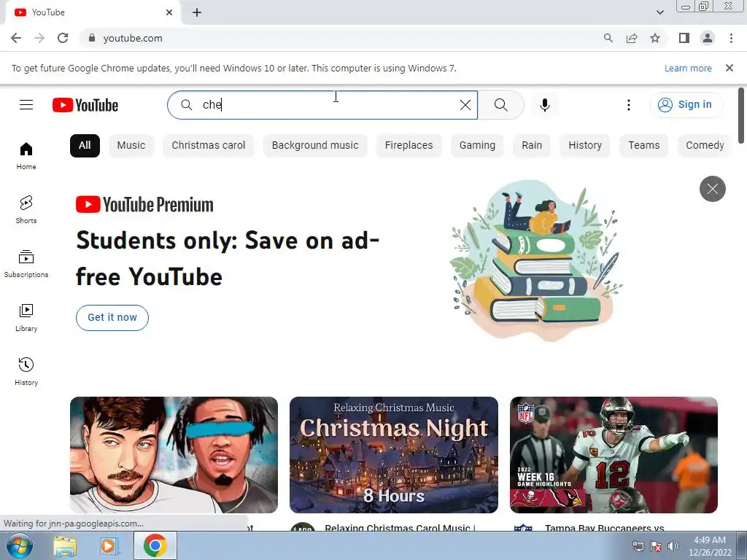The width and height of the screenshot is (747, 560).
Task: Select the Fireplaces chip
Action: click(409, 145)
